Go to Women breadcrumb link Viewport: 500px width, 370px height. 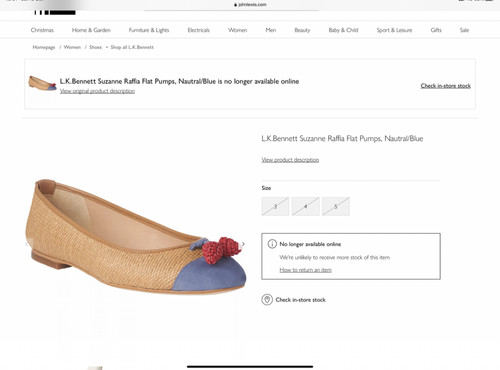72,47
